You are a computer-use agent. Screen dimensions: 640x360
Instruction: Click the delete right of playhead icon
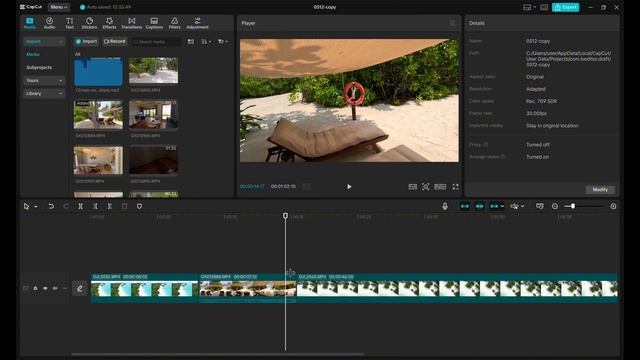[x=110, y=207]
